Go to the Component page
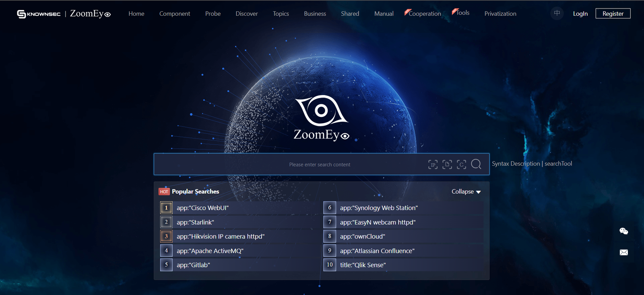 175,14
